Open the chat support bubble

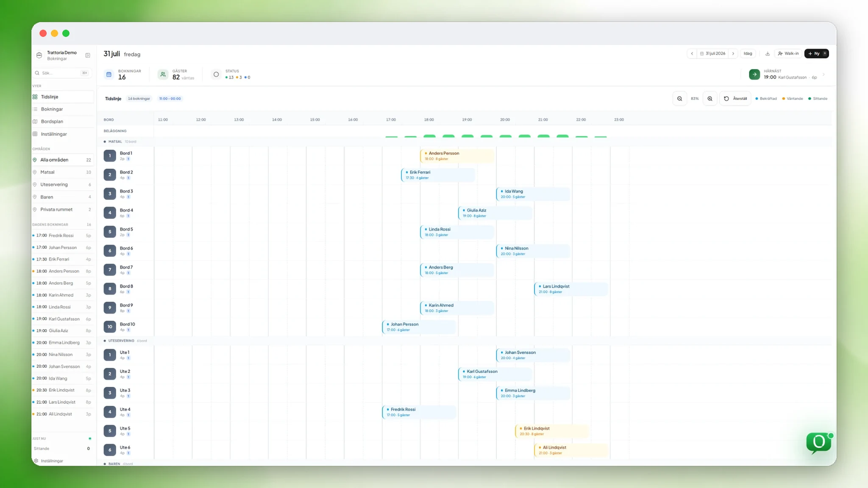point(819,443)
